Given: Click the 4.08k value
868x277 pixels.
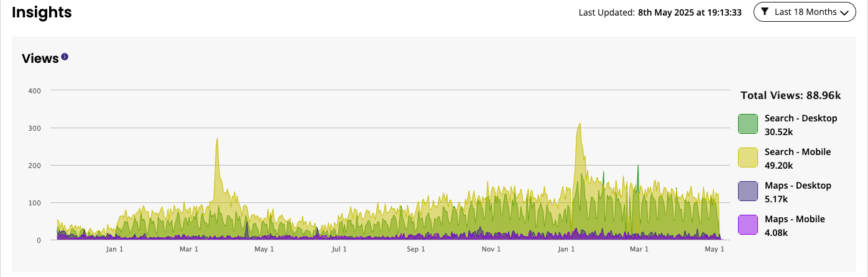Looking at the screenshot, I should [777, 233].
